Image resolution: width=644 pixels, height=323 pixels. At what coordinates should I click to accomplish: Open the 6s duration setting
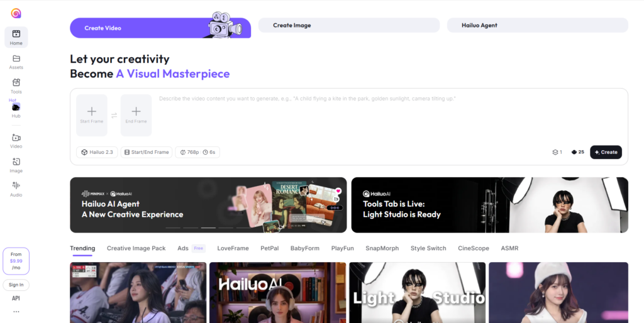pos(209,152)
